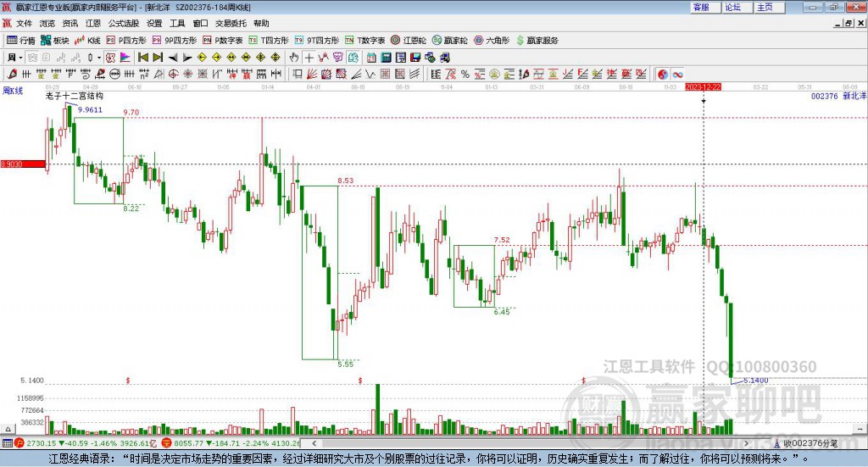Open the 江恩轮 Gann wheel
The width and height of the screenshot is (868, 467).
(x=409, y=41)
